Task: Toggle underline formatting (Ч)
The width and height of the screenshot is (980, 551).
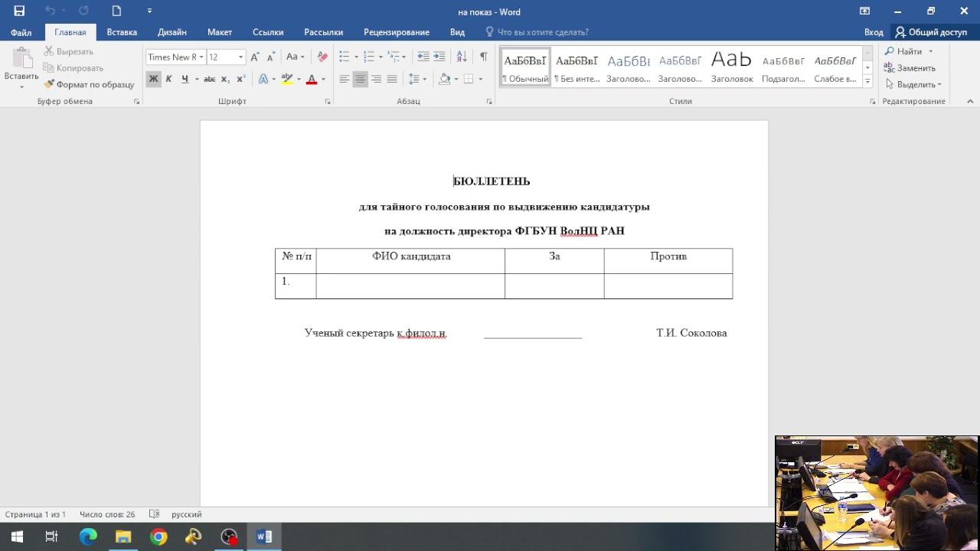Action: tap(185, 79)
